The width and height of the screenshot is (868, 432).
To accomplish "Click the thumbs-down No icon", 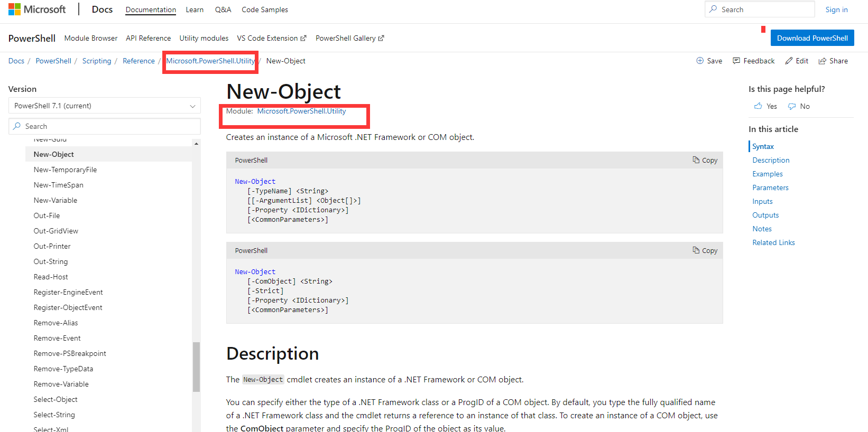I will [792, 106].
